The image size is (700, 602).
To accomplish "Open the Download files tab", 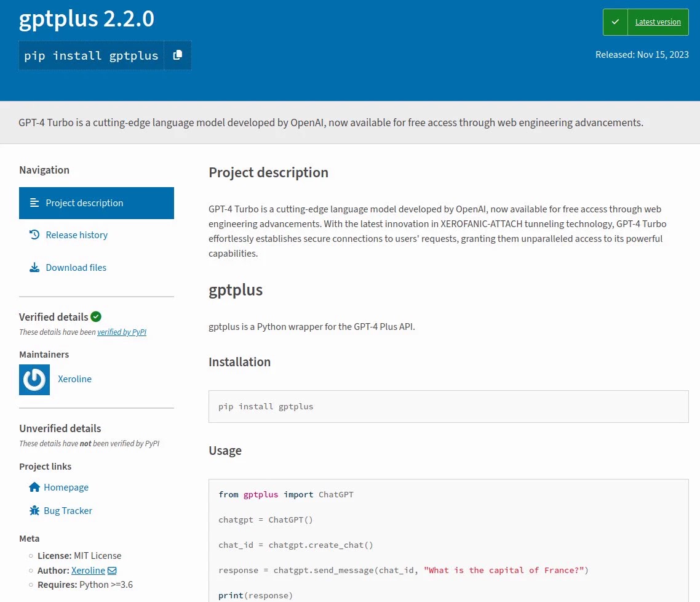I will coord(76,268).
